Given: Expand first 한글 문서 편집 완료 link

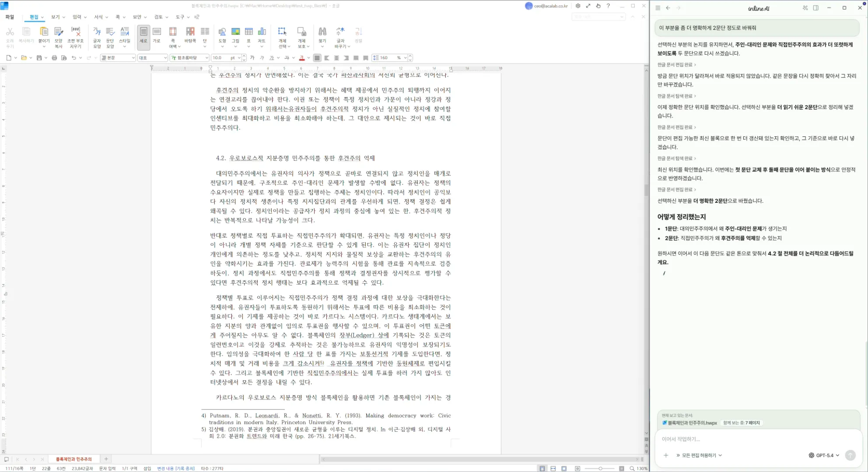Looking at the screenshot, I should point(676,65).
